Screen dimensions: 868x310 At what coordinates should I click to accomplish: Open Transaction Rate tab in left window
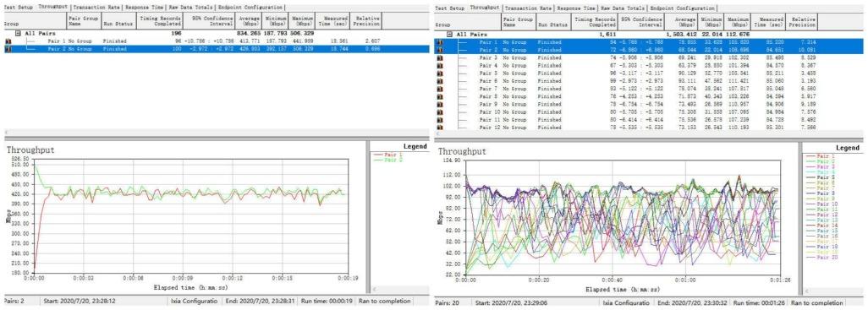96,8
